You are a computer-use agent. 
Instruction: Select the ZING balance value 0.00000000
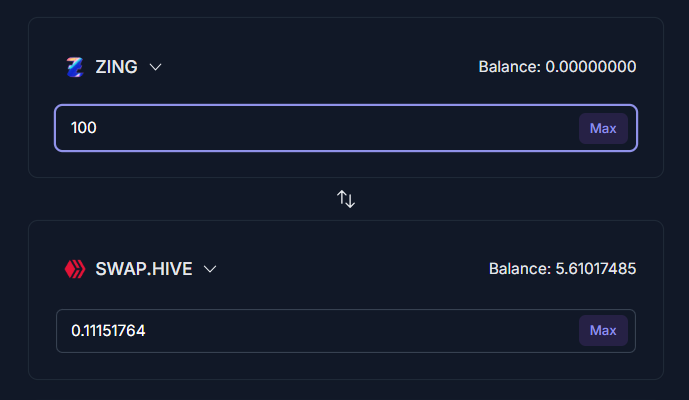pyautogui.click(x=591, y=67)
